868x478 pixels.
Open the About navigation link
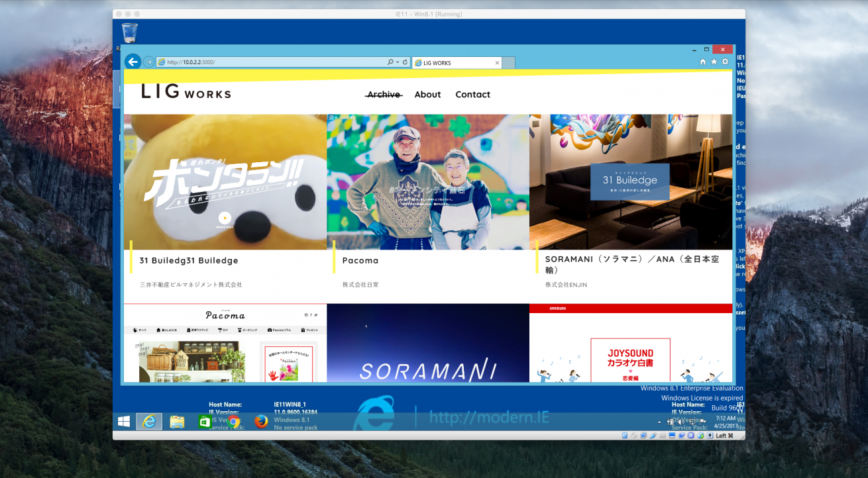(427, 95)
